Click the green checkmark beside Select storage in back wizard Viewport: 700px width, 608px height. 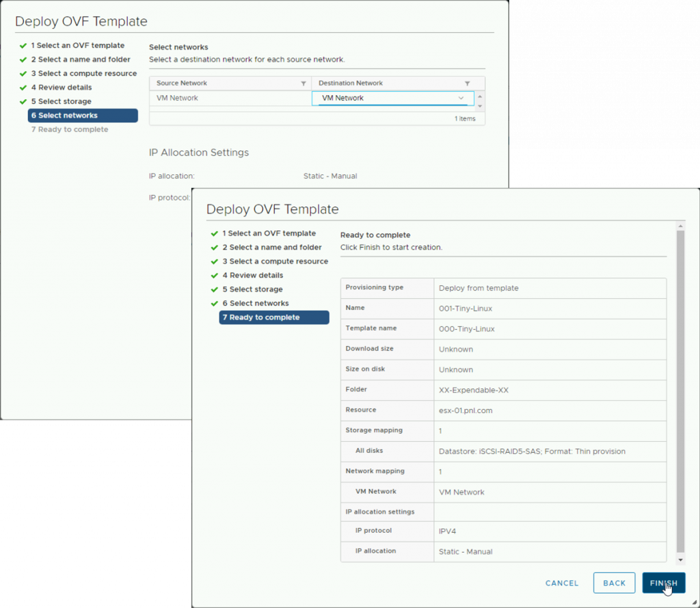pyautogui.click(x=23, y=102)
